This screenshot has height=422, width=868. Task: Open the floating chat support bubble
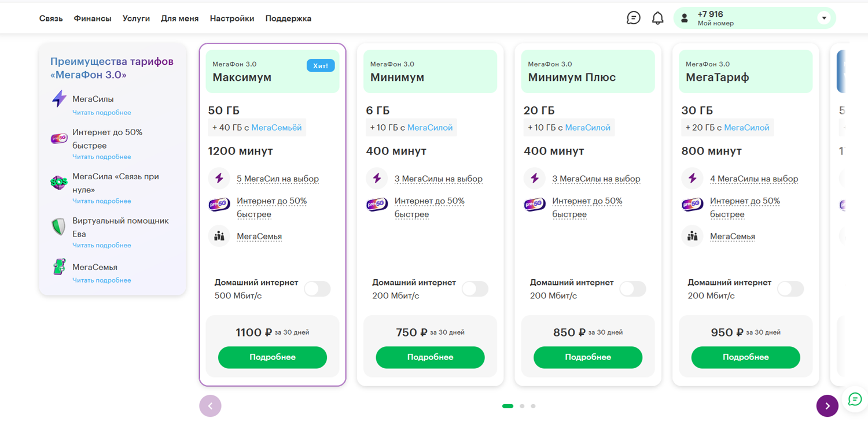855,399
